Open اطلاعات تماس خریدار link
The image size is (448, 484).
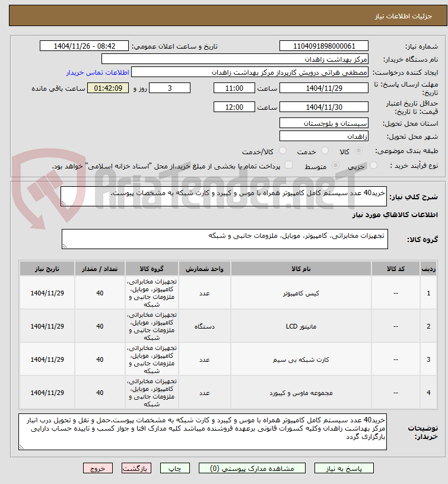tap(97, 72)
